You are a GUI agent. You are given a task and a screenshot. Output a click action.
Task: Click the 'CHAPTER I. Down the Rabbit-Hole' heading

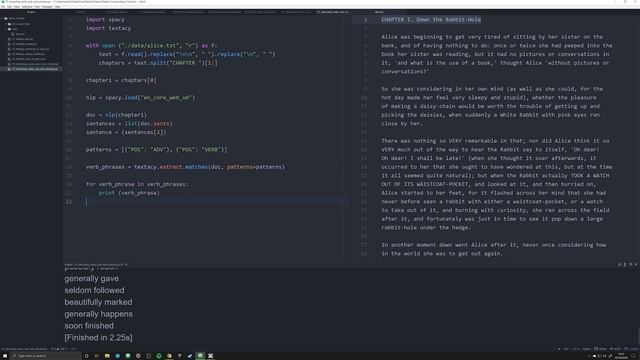[x=431, y=20]
